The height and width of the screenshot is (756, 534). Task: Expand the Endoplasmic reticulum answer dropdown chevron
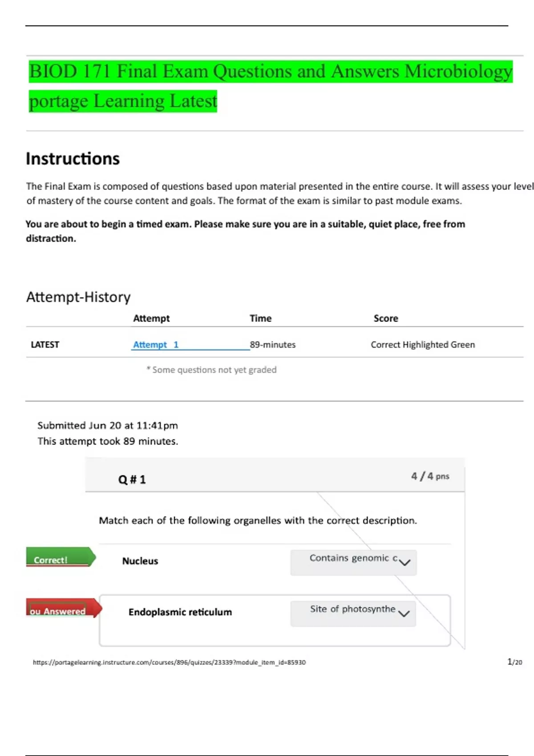point(404,614)
